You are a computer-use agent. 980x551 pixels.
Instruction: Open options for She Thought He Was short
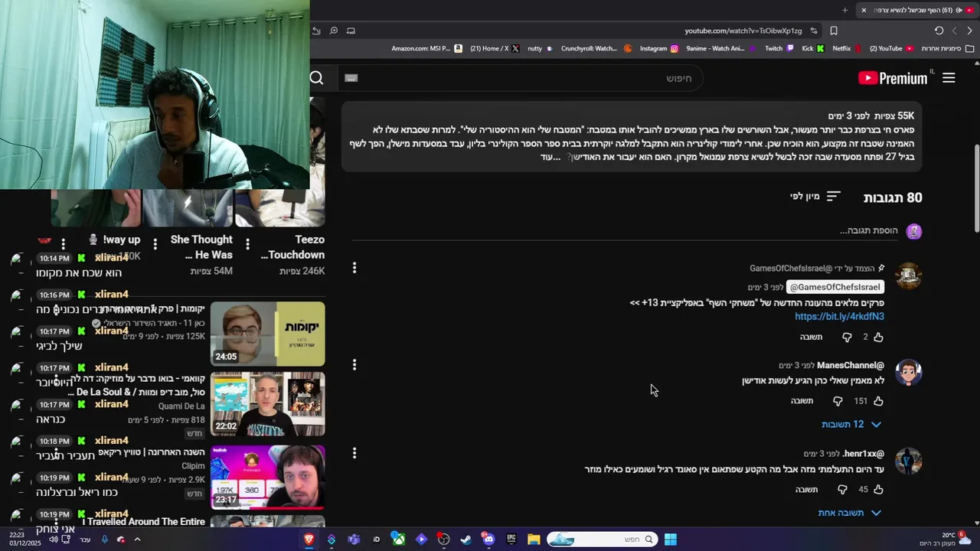[x=155, y=244]
